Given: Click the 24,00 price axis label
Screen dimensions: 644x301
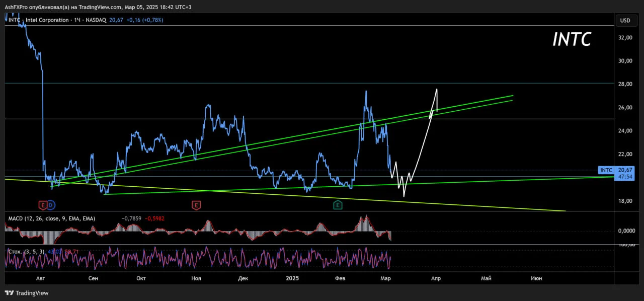Looking at the screenshot, I should pyautogui.click(x=625, y=131).
